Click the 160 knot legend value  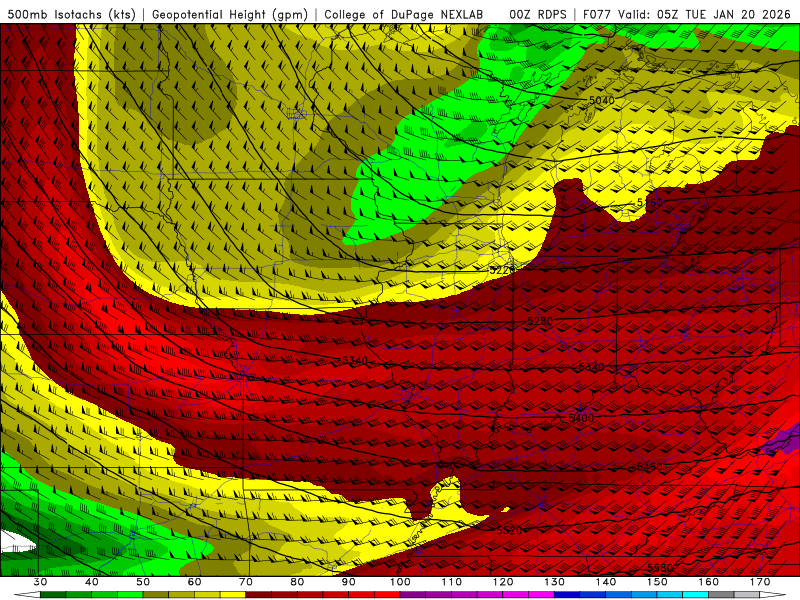tap(709, 582)
